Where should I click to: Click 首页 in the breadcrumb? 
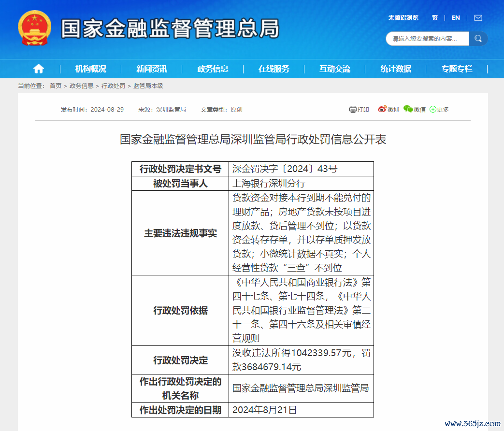pyautogui.click(x=55, y=86)
